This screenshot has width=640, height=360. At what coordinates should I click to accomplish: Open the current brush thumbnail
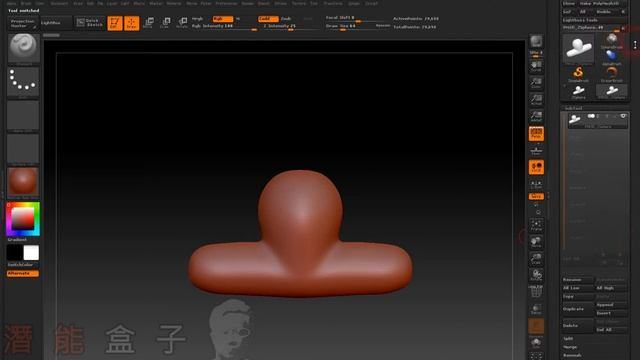[x=23, y=48]
